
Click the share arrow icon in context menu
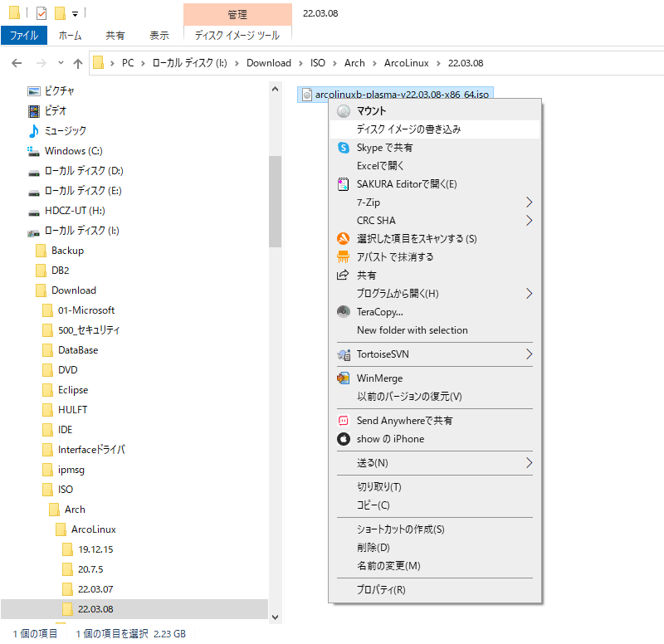point(343,275)
